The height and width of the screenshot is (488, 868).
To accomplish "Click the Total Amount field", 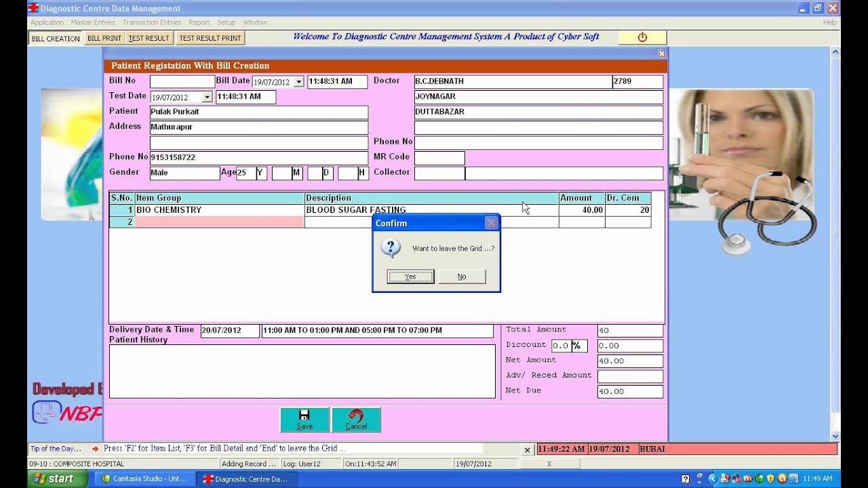I will pos(630,331).
